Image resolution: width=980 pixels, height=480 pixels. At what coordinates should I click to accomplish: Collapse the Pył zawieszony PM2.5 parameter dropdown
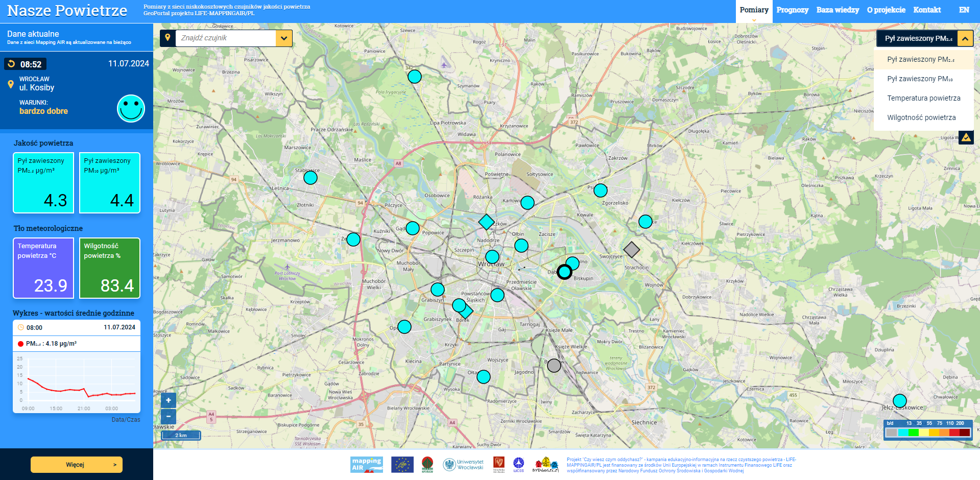coord(965,38)
